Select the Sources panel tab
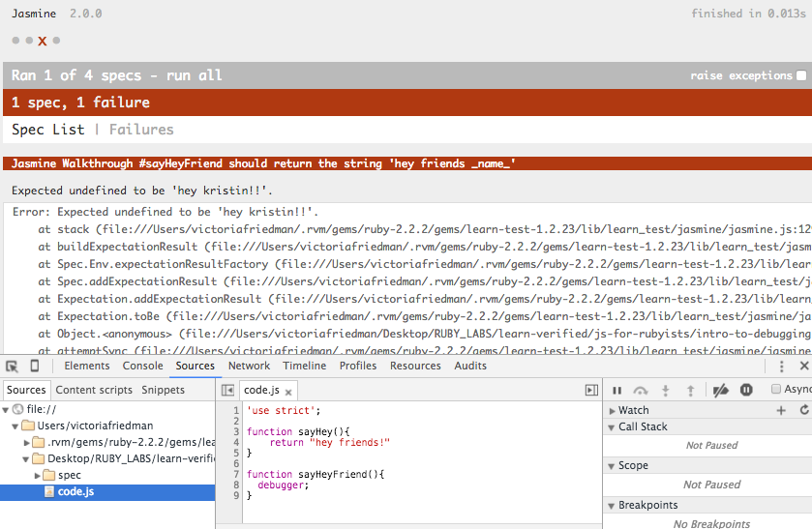This screenshot has height=529, width=812. (195, 366)
